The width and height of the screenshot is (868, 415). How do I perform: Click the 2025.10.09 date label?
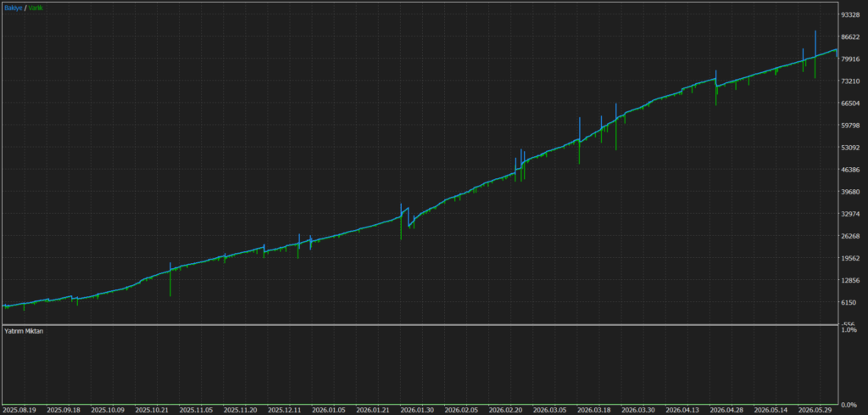[x=108, y=410]
